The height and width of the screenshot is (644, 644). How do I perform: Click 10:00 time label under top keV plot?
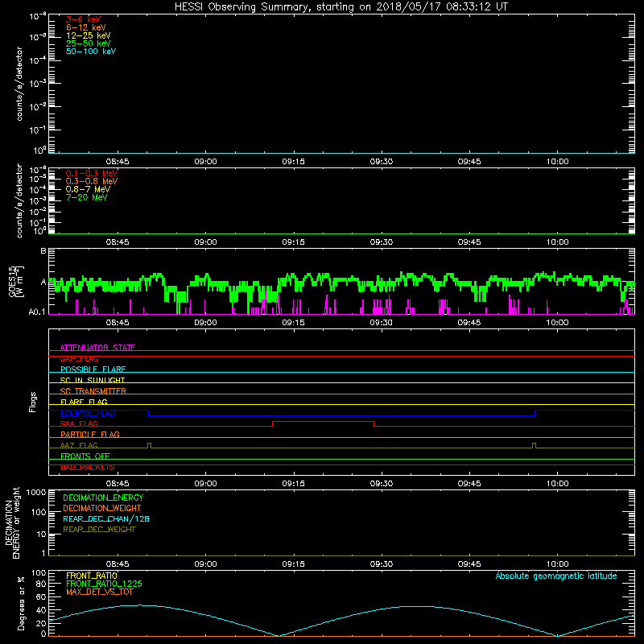tap(557, 162)
